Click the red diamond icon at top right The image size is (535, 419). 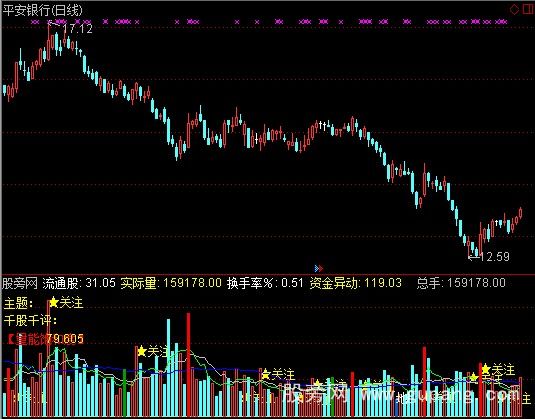click(514, 10)
